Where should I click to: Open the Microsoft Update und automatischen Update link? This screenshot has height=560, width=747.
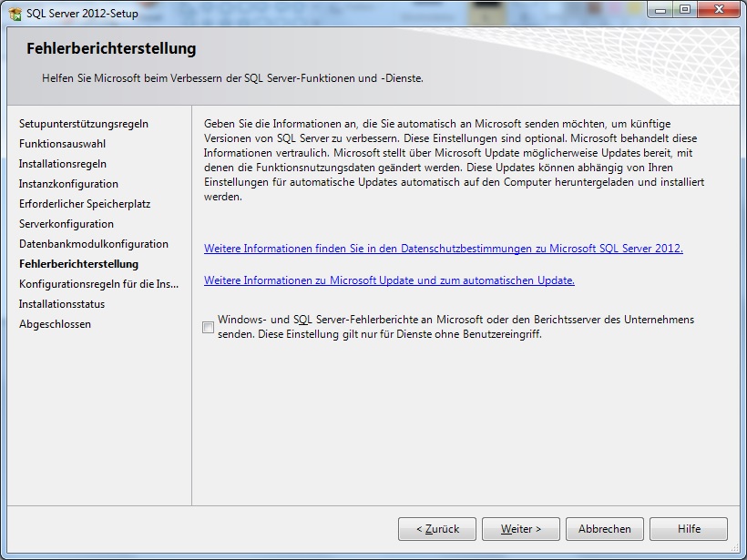pyautogui.click(x=389, y=280)
